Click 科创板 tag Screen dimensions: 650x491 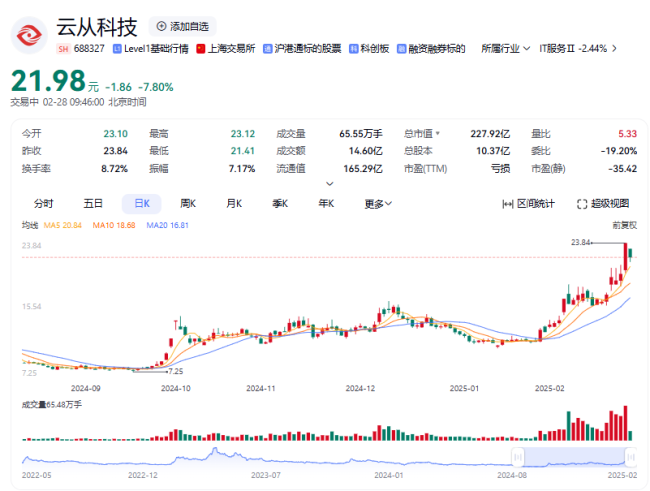(369, 49)
